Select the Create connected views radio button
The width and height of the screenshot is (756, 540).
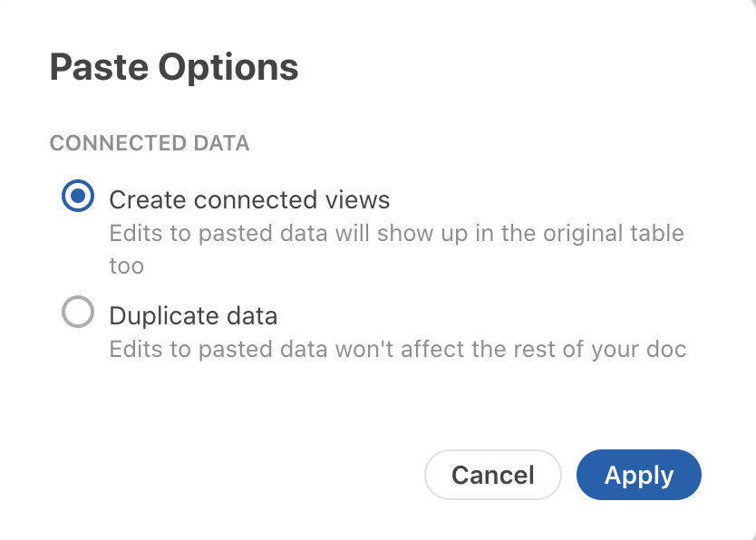pyautogui.click(x=78, y=196)
